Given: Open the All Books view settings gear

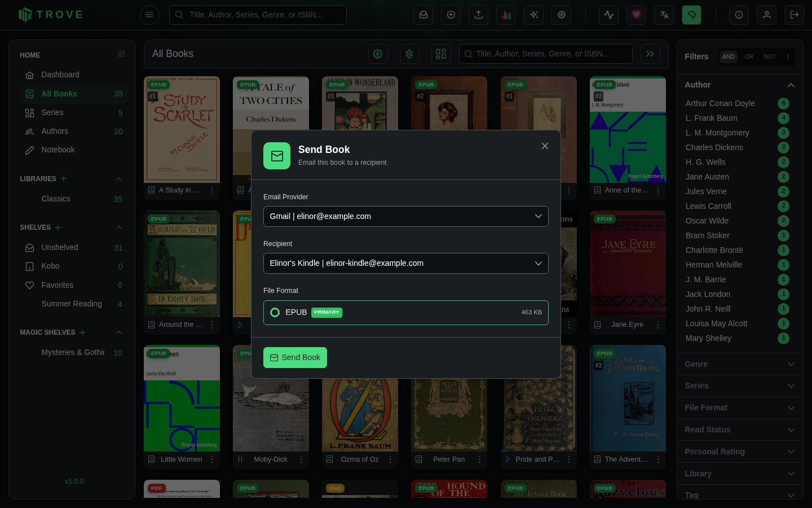Looking at the screenshot, I should [378, 54].
